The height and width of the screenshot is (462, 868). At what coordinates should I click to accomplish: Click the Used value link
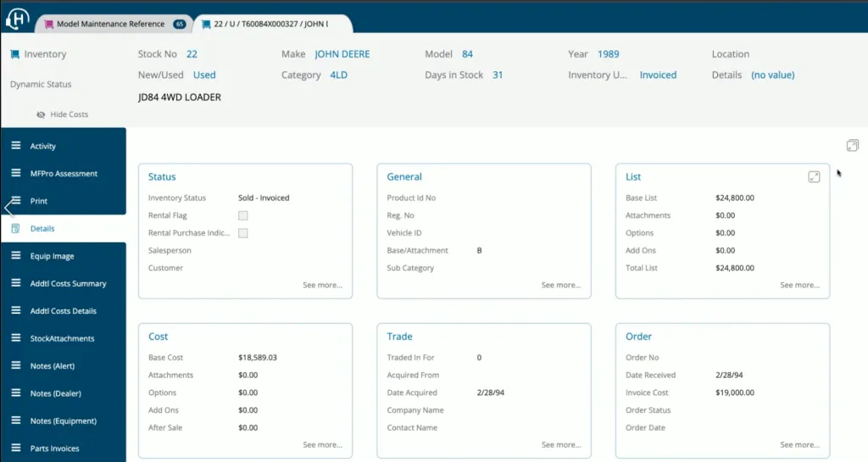(x=204, y=75)
